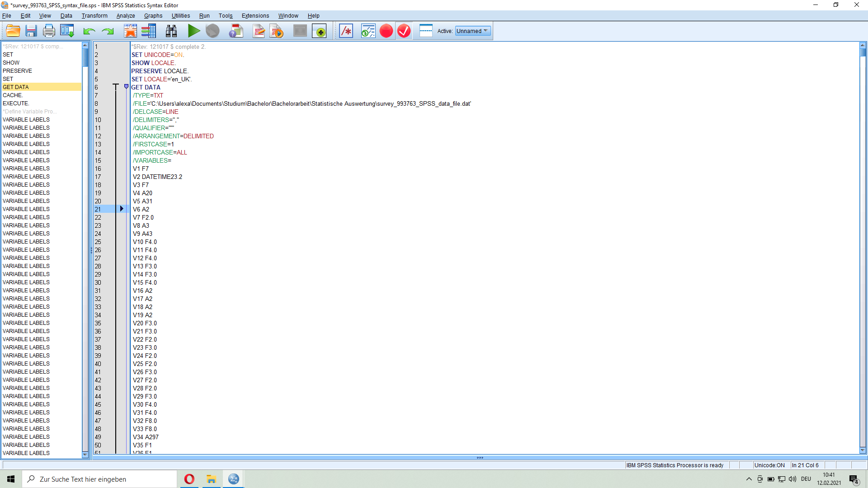The image size is (868, 488).
Task: Select EXECUTE. in navigation pane
Action: coord(16,103)
